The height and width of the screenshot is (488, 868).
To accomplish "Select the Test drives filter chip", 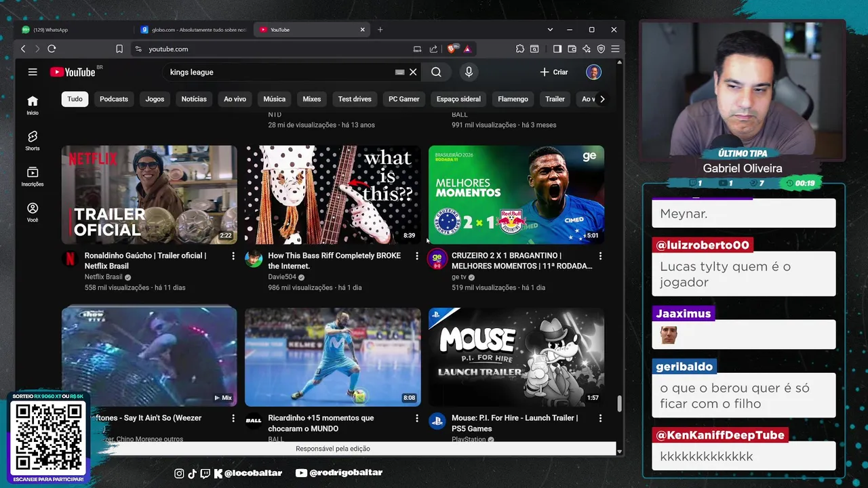I will coord(355,99).
